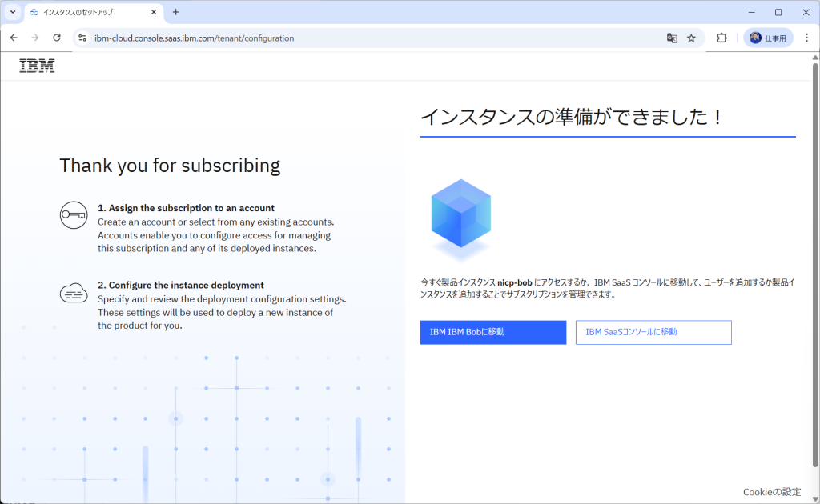This screenshot has width=820, height=504.
Task: Click the cloud icon beside step 2
Action: pos(74,293)
